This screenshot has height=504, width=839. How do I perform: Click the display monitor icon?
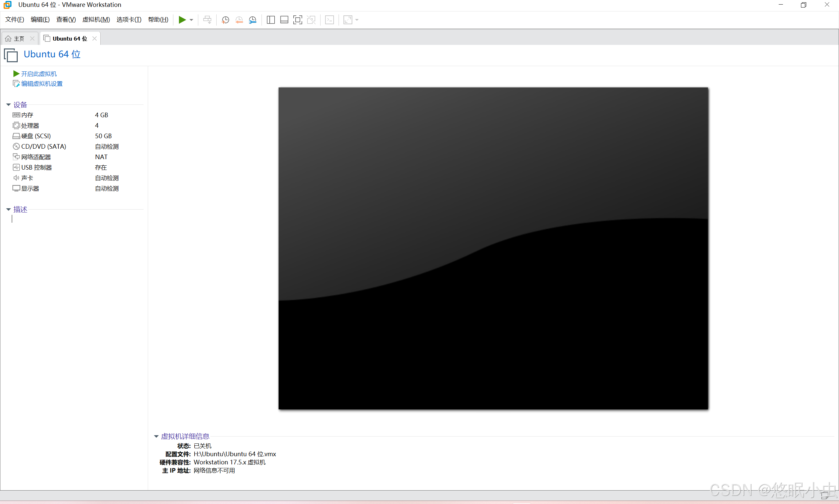coord(16,189)
